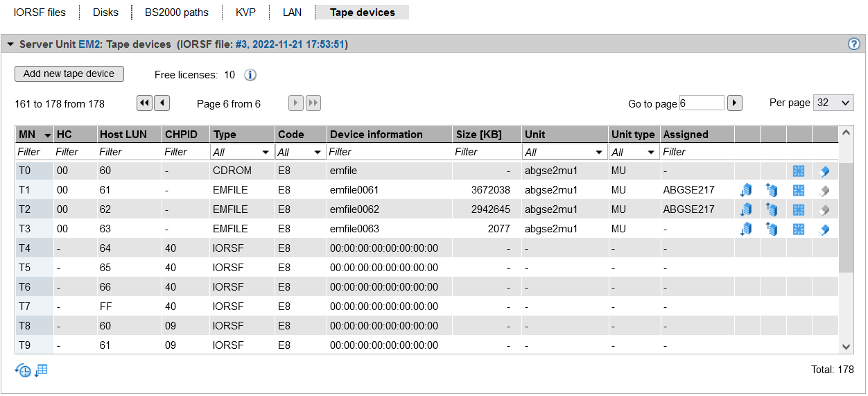Click the table export icon below table
Viewport: 868px width, 396px height.
41,371
